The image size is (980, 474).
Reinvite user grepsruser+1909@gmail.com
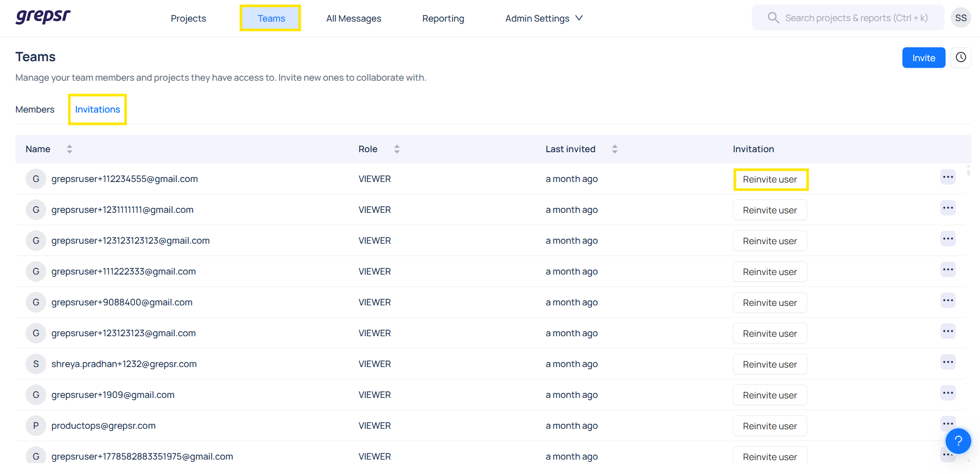(770, 395)
